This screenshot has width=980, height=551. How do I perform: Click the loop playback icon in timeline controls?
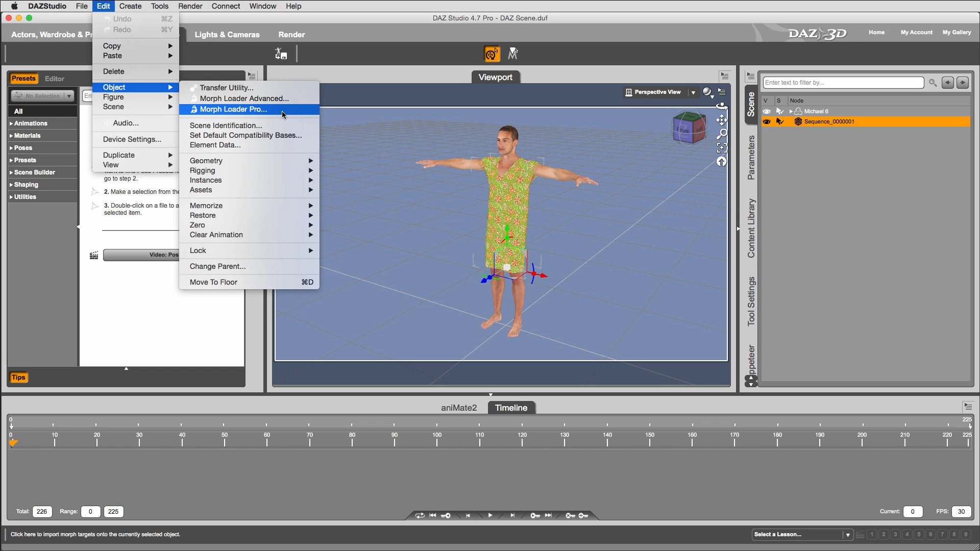point(420,515)
